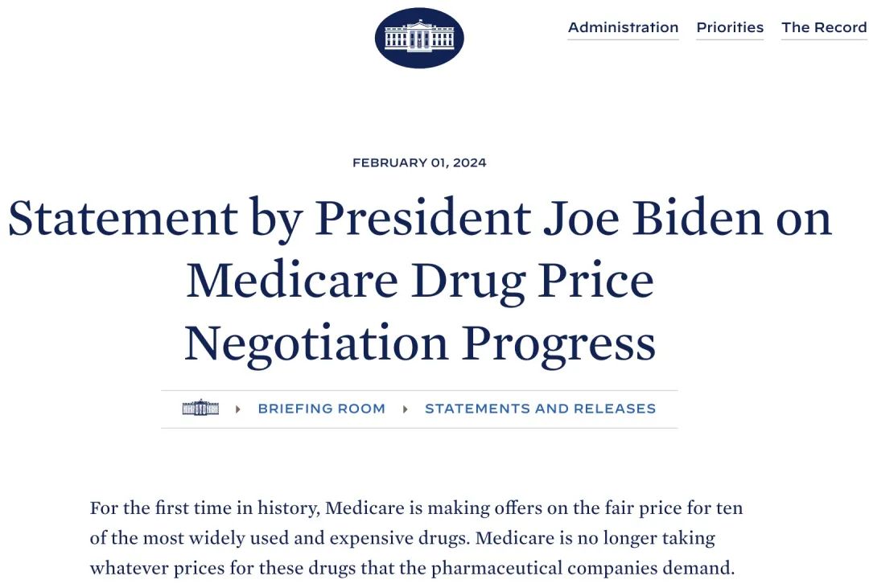Click the arrow before Statements and Releases
The image size is (869, 588).
click(406, 409)
